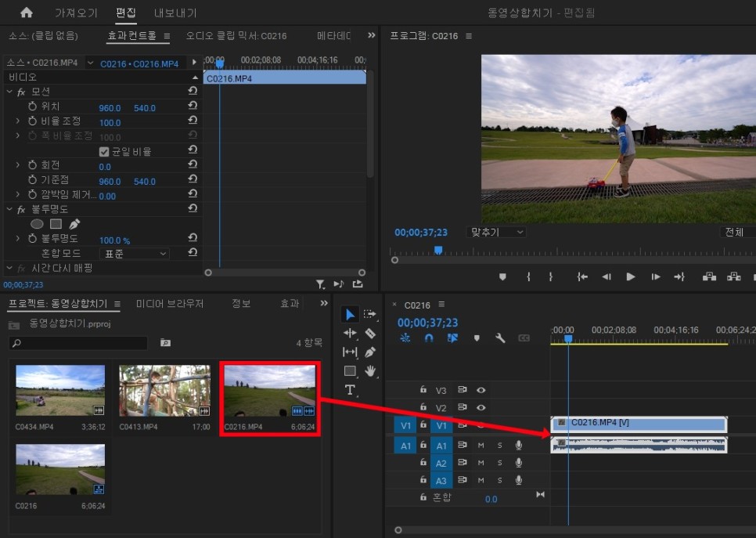This screenshot has width=756, height=538.
Task: Toggle 균일 비율 checkbox
Action: click(x=103, y=151)
